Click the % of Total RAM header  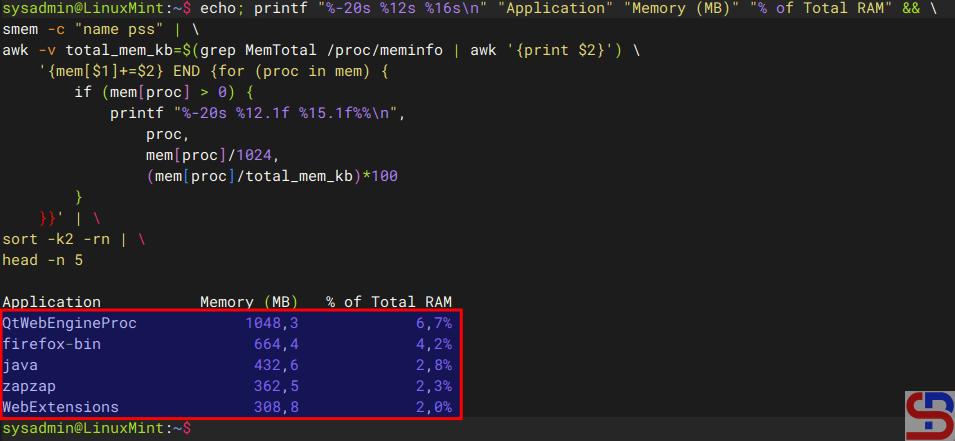click(389, 302)
